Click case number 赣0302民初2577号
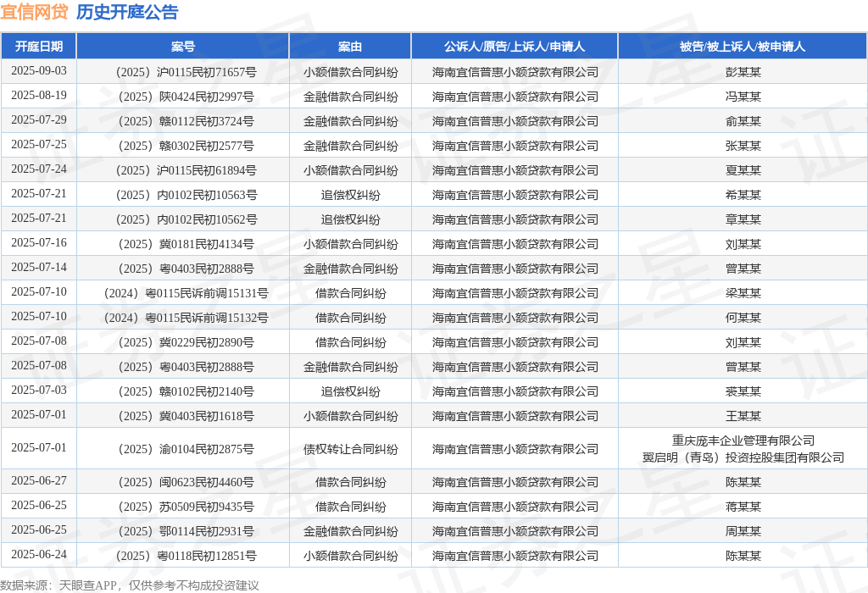This screenshot has height=593, width=868. 186,146
